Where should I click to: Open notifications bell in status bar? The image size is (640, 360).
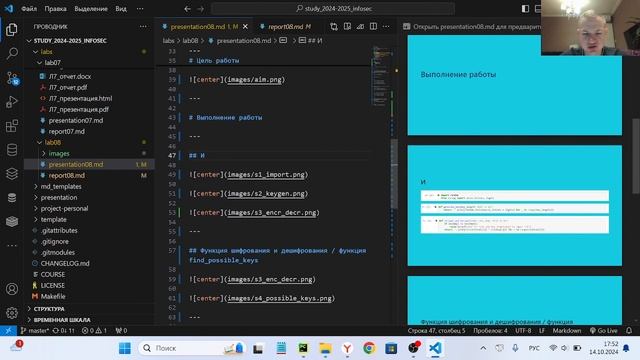(x=629, y=331)
